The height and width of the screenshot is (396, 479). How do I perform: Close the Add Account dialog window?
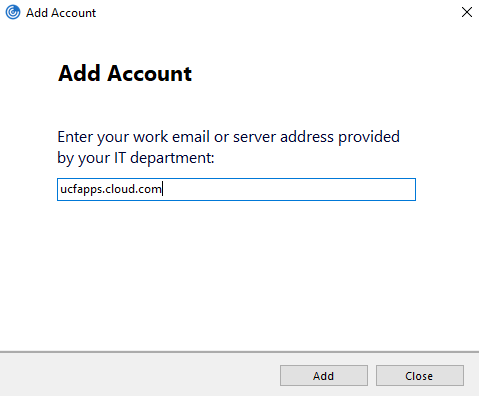467,12
